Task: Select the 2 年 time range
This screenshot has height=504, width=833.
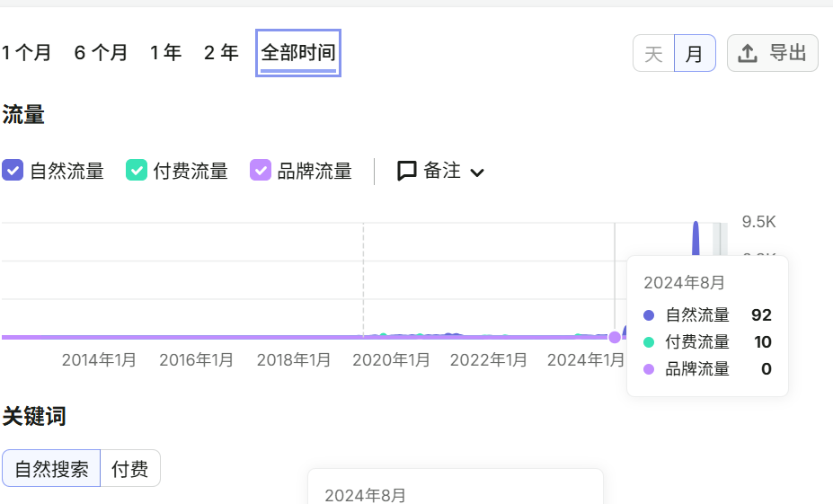Action: (222, 53)
